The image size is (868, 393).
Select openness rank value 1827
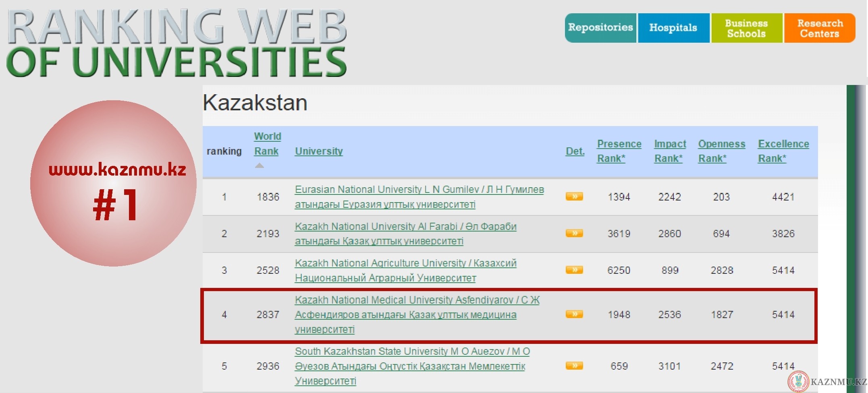click(x=722, y=314)
